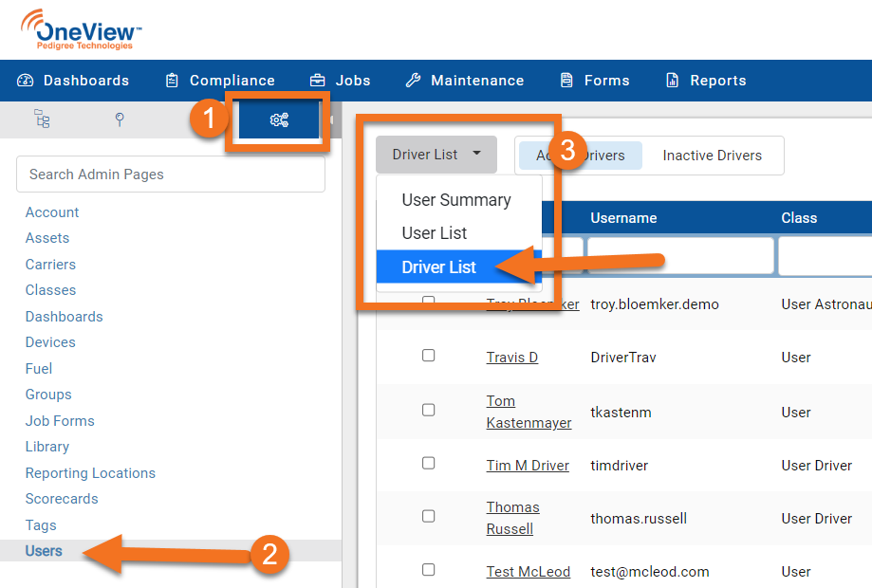Tick the Tom Kastenmayer row checkbox
The height and width of the screenshot is (588, 872).
click(428, 410)
